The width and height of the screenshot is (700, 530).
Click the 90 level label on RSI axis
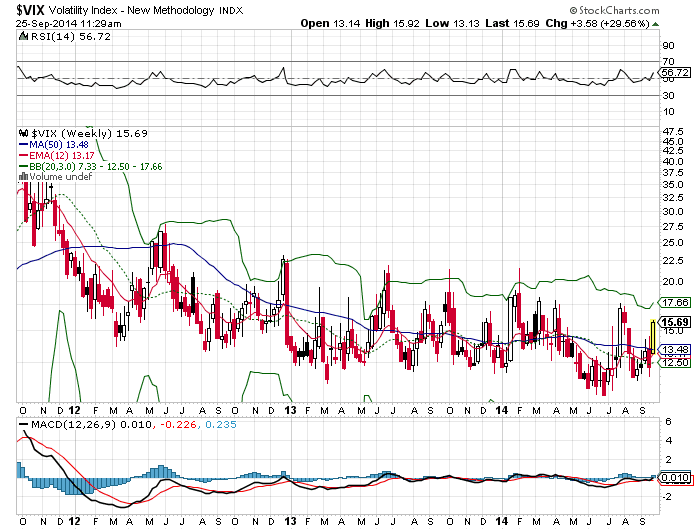point(668,46)
